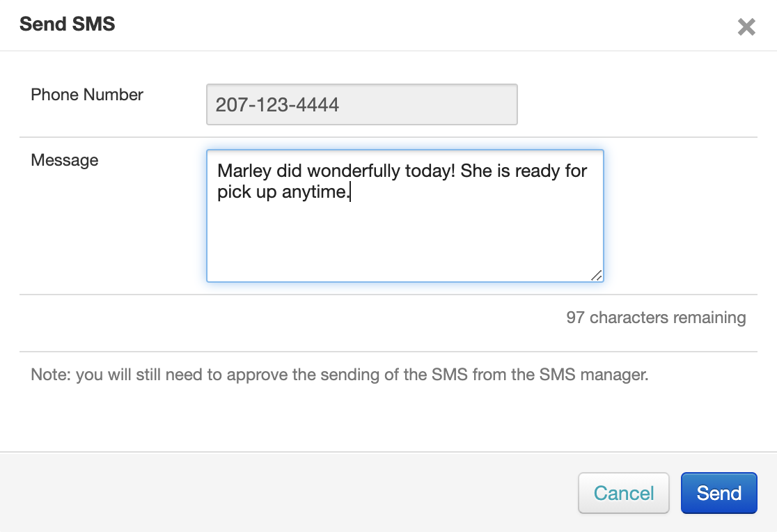Place cursor on the word ready
The height and width of the screenshot is (532, 777).
point(537,171)
